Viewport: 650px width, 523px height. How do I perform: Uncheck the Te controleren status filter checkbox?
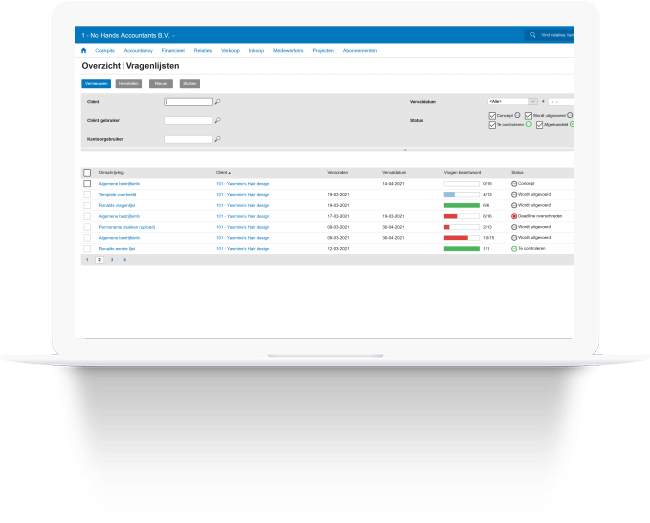tap(492, 125)
